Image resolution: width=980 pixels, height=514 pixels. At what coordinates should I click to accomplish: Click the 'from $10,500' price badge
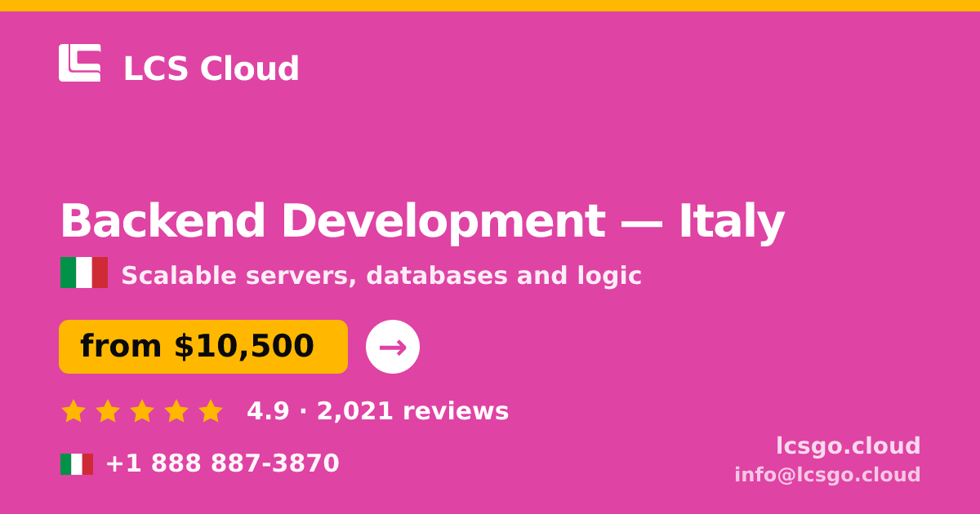pyautogui.click(x=203, y=347)
